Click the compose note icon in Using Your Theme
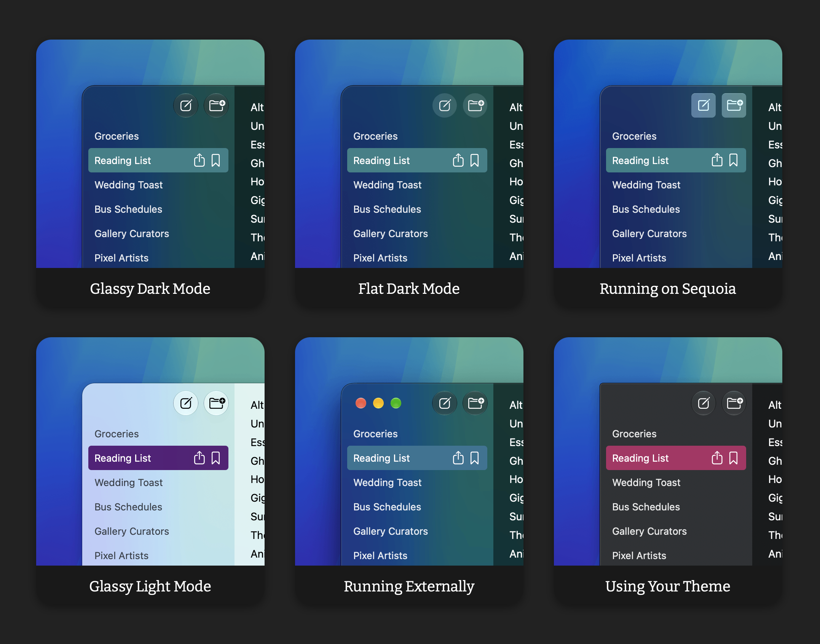820x644 pixels. point(704,403)
